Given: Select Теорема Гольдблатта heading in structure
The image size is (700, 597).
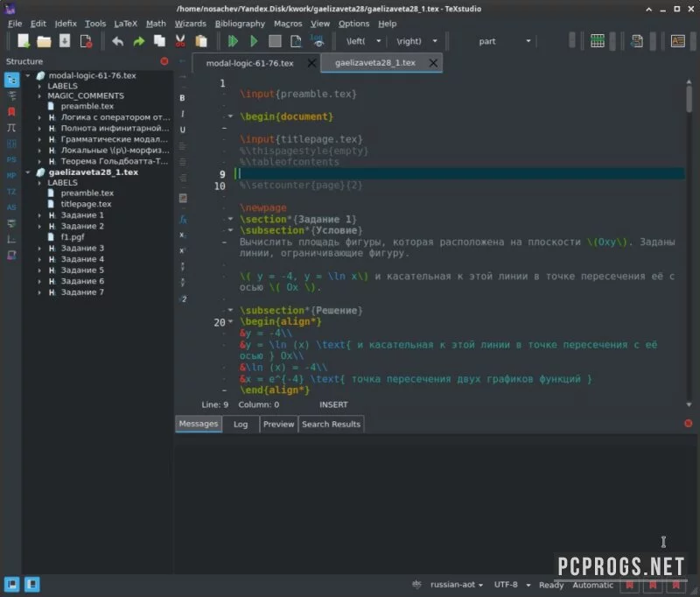Looking at the screenshot, I should [115, 161].
